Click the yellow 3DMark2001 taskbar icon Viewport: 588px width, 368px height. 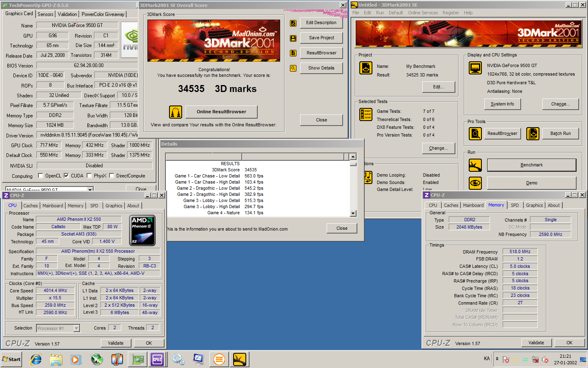240,359
